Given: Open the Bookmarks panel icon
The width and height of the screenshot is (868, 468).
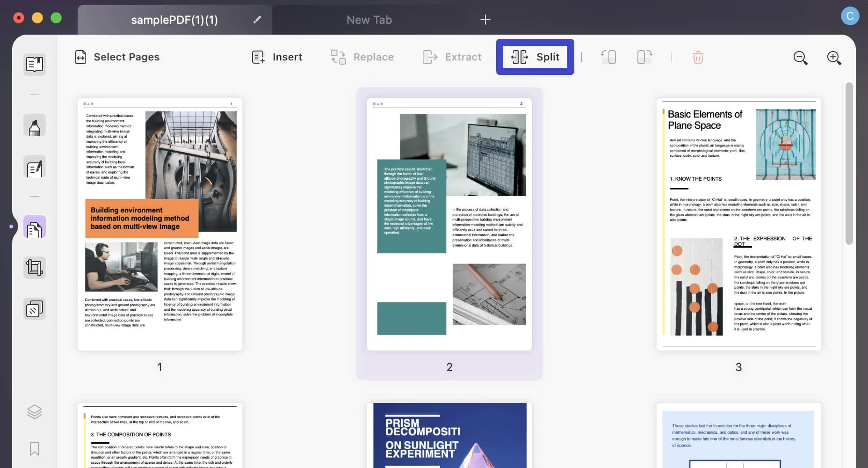Looking at the screenshot, I should [35, 449].
